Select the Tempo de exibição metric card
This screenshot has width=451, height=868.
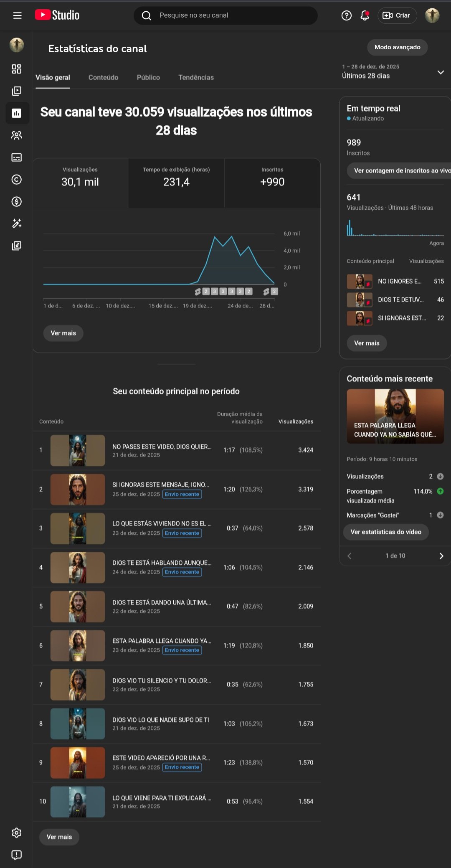(176, 183)
